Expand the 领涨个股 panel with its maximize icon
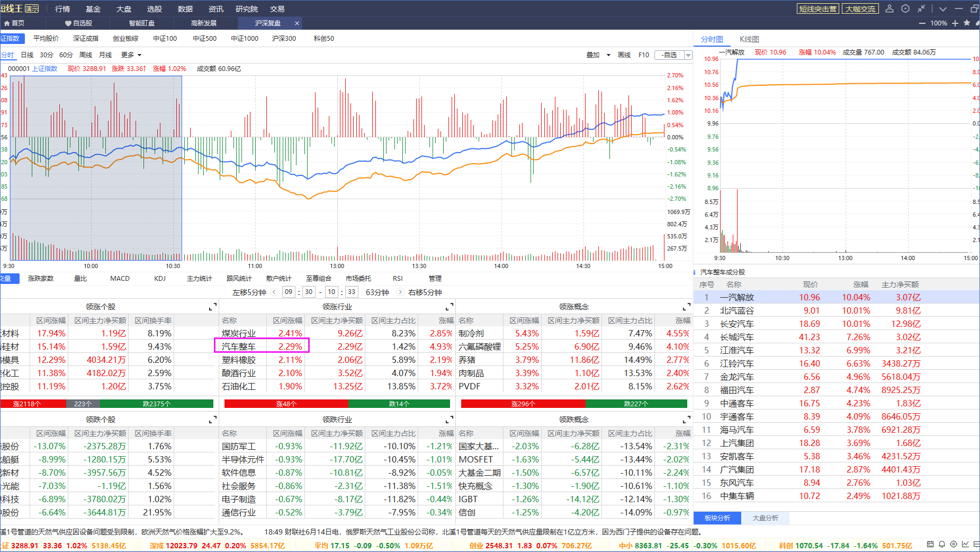The width and height of the screenshot is (980, 552). coord(213,307)
